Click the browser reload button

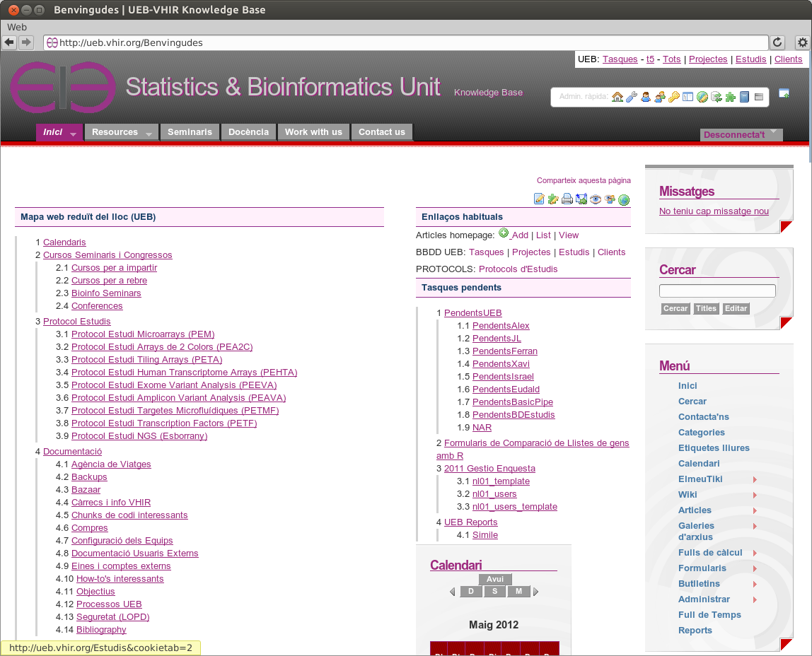777,42
